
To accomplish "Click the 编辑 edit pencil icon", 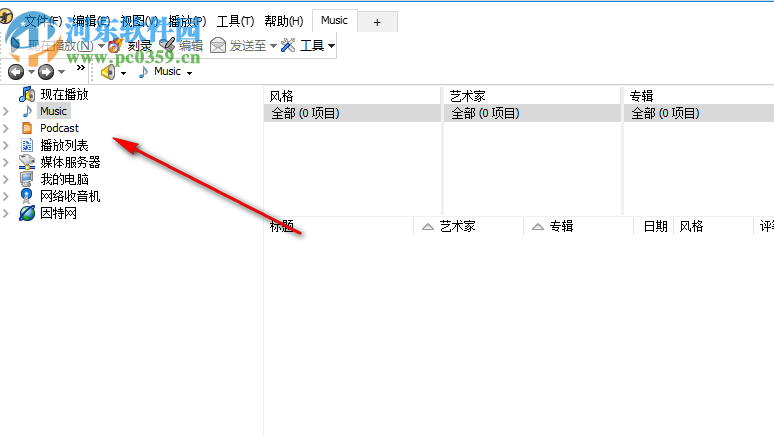I will [x=167, y=45].
